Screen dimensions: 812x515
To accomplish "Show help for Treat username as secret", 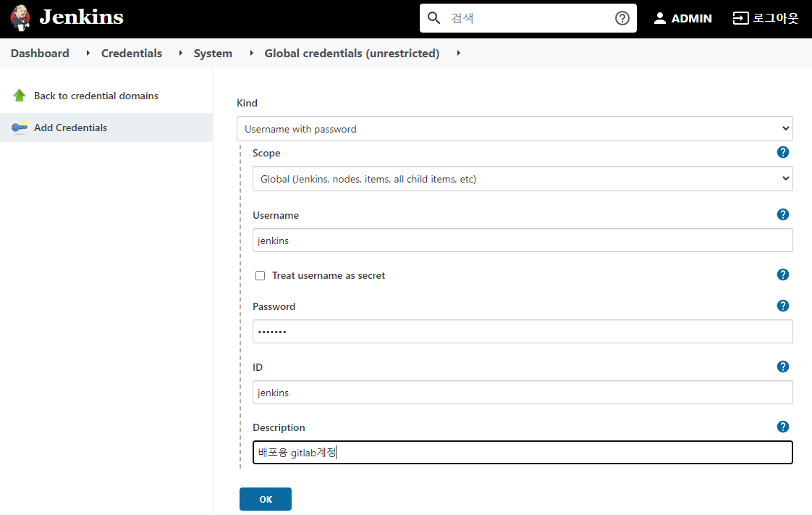I will [782, 275].
